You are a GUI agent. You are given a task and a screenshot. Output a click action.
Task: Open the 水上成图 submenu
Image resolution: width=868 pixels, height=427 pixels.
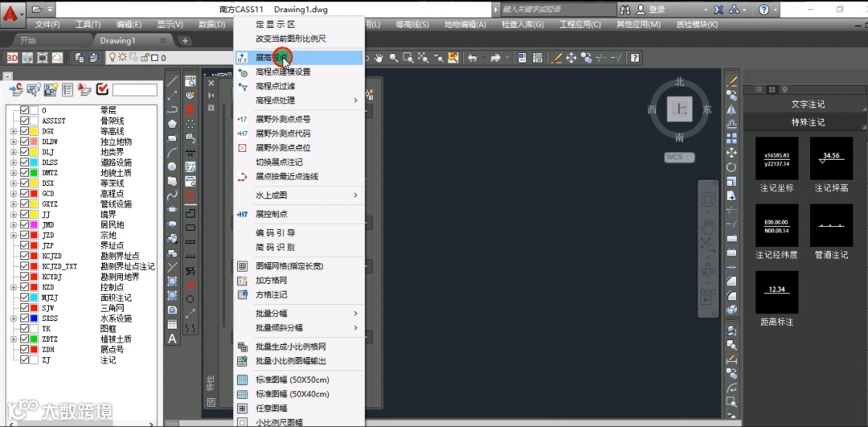tap(298, 195)
